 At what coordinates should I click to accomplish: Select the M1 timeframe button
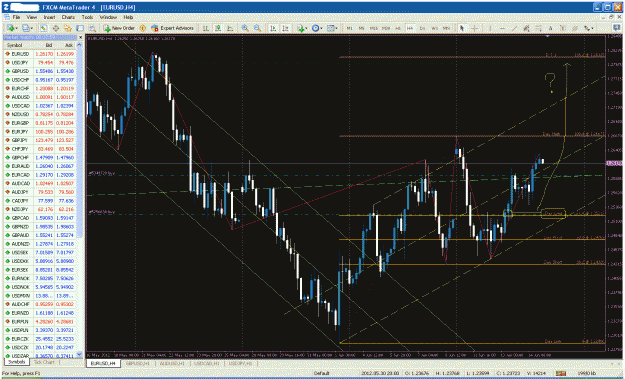(x=350, y=28)
